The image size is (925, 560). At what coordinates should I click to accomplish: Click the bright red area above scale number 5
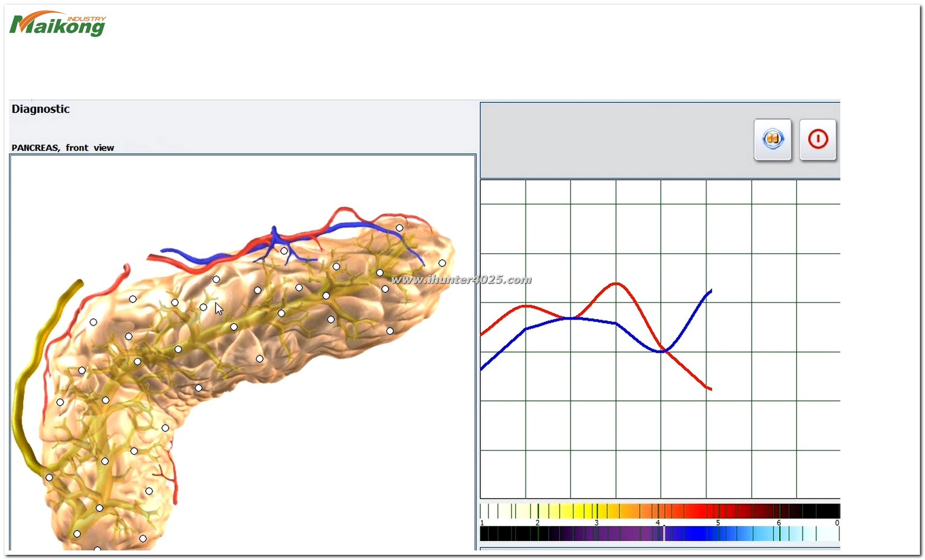[717, 511]
